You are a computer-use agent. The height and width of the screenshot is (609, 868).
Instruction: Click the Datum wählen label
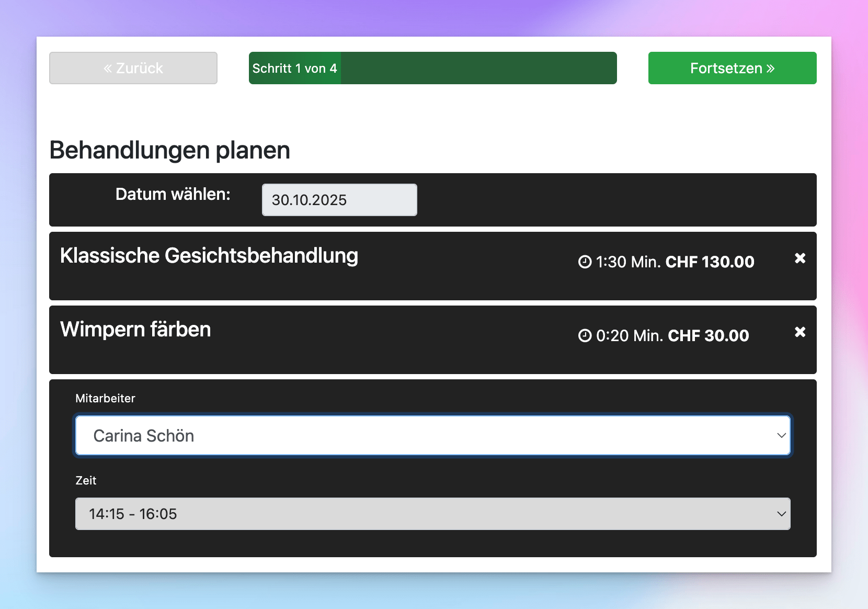tap(173, 194)
